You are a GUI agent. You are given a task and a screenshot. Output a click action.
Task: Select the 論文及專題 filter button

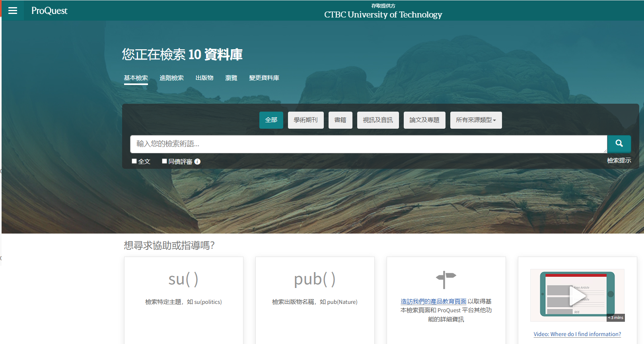click(x=424, y=120)
